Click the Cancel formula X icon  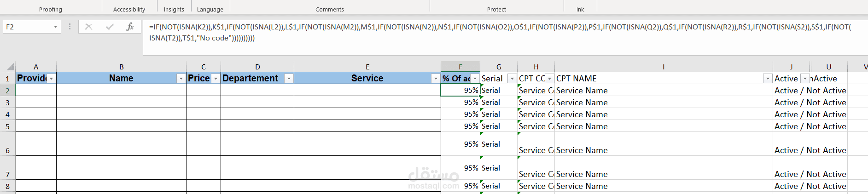[x=88, y=27]
